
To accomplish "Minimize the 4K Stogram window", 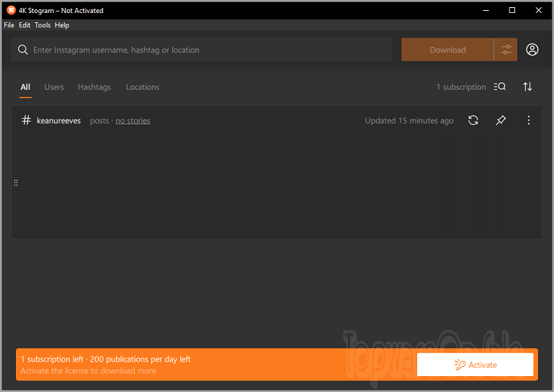I will (x=486, y=10).
